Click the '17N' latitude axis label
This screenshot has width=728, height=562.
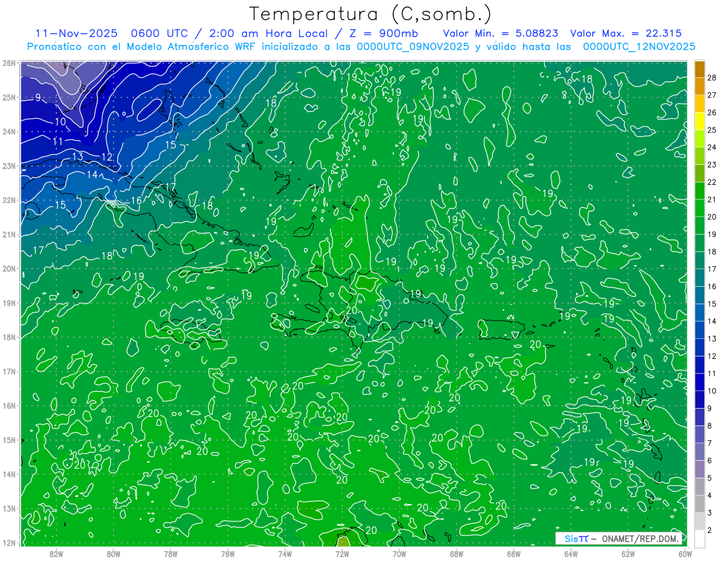(x=8, y=371)
